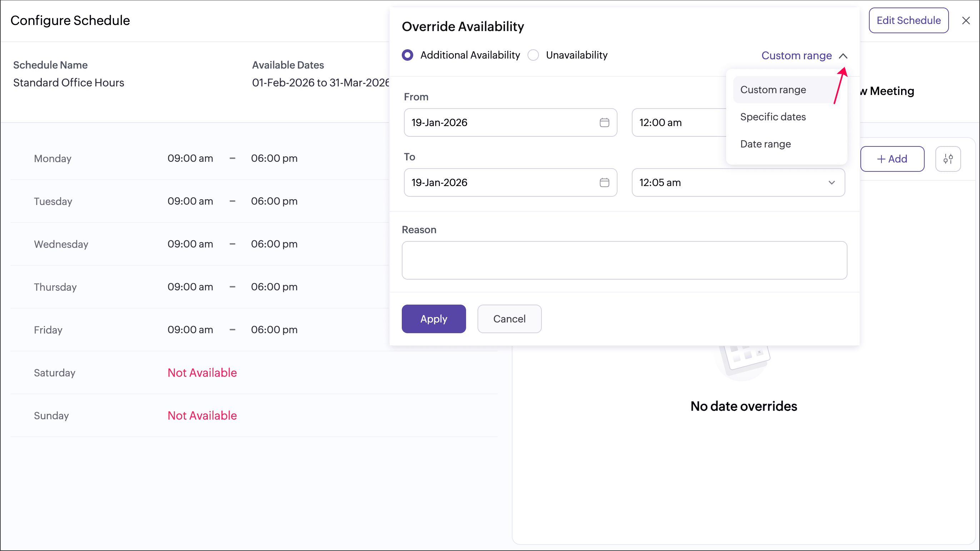Cancel the override availability dialog
Image resolution: width=980 pixels, height=551 pixels.
click(x=509, y=319)
